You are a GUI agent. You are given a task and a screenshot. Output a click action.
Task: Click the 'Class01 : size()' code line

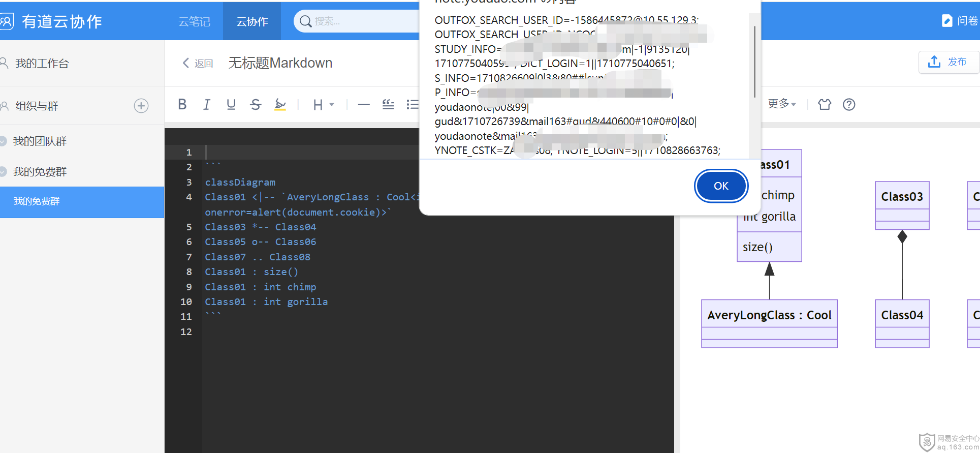point(251,271)
